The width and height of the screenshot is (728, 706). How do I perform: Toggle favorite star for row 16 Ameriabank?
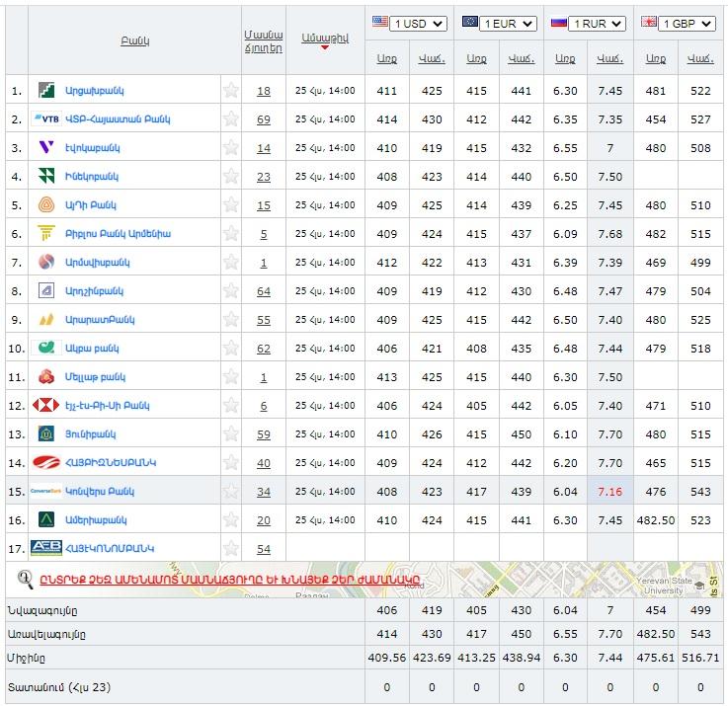coord(231,520)
